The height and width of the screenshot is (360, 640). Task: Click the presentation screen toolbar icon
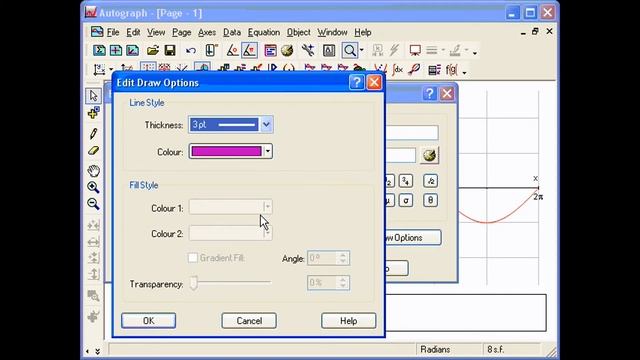coord(415,51)
